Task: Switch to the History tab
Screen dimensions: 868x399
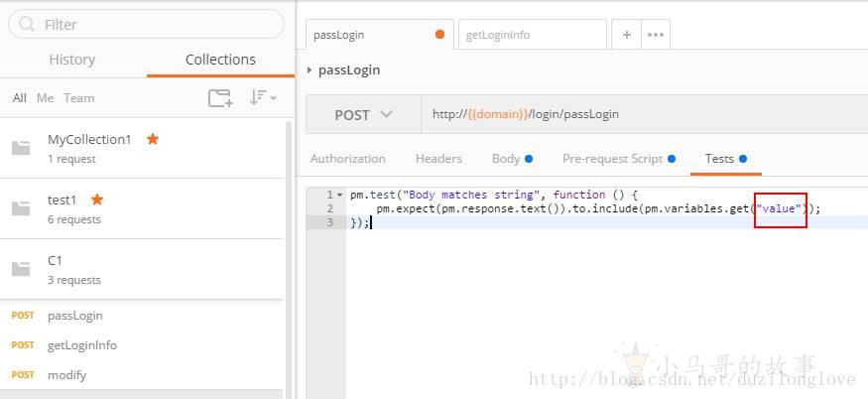Action: pos(72,60)
